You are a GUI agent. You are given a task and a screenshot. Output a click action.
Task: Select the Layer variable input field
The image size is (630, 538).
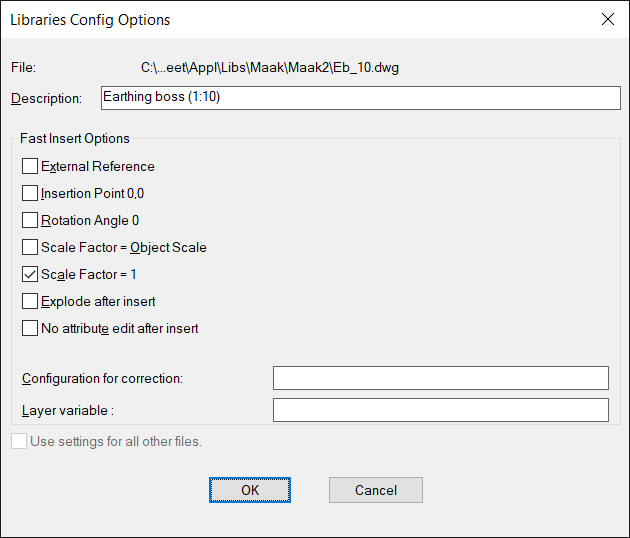pyautogui.click(x=441, y=410)
